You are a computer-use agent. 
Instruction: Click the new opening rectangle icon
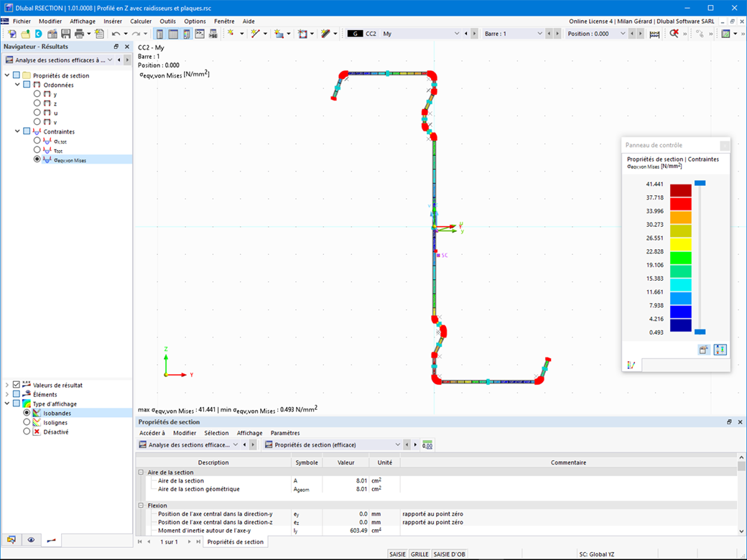302,34
